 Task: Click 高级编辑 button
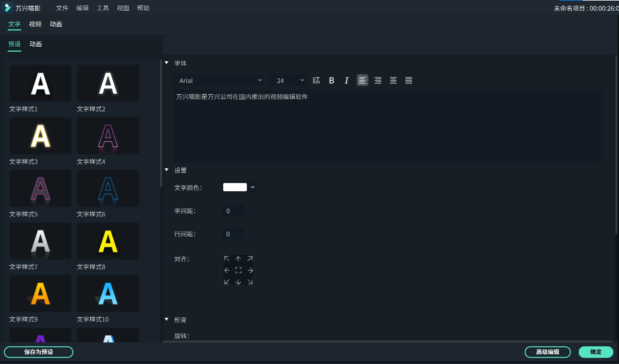click(x=548, y=352)
